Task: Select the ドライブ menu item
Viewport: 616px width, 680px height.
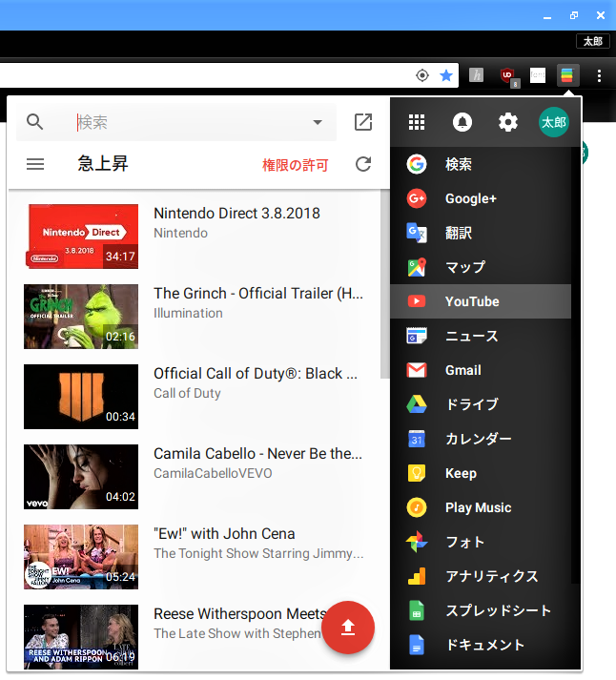Action: pyautogui.click(x=481, y=404)
